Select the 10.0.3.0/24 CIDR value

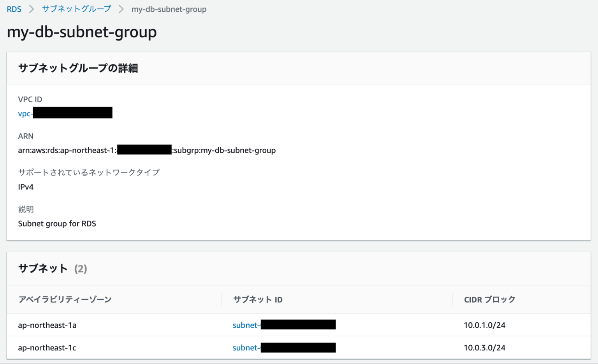tap(484, 348)
